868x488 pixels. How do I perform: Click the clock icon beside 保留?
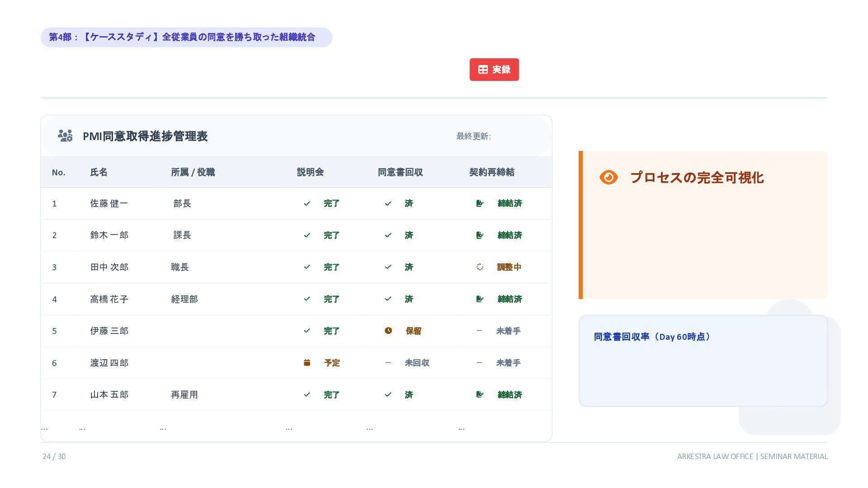[x=388, y=331]
